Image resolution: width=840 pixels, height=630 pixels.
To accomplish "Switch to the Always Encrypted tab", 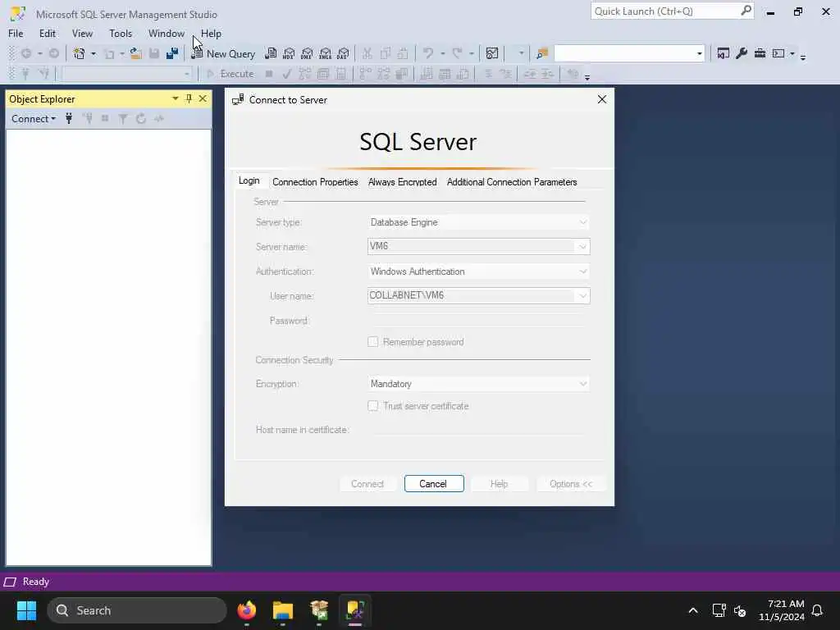I will 402,182.
